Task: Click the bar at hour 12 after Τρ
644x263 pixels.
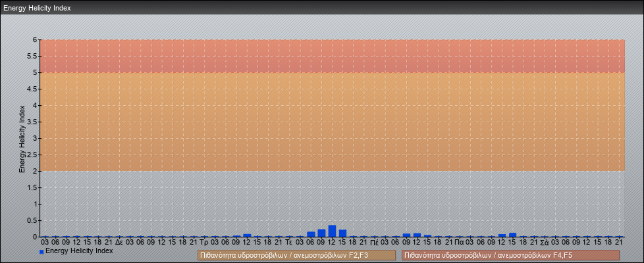Action: coord(247,235)
